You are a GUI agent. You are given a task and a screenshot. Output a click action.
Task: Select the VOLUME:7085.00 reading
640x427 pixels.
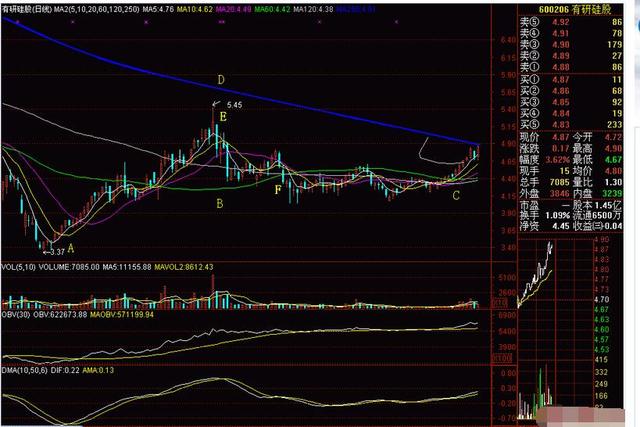click(69, 267)
